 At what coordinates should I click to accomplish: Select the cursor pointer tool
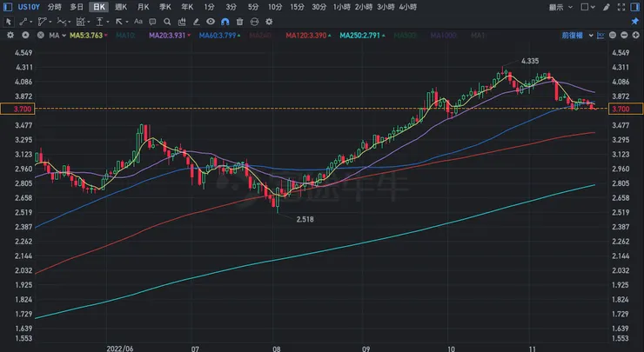pos(9,22)
